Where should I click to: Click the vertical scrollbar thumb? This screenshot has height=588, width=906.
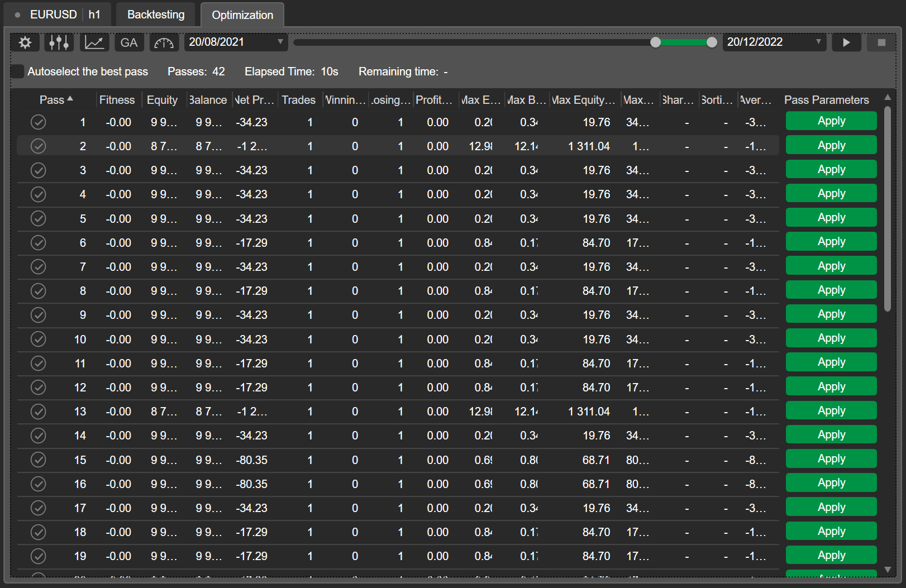click(888, 208)
